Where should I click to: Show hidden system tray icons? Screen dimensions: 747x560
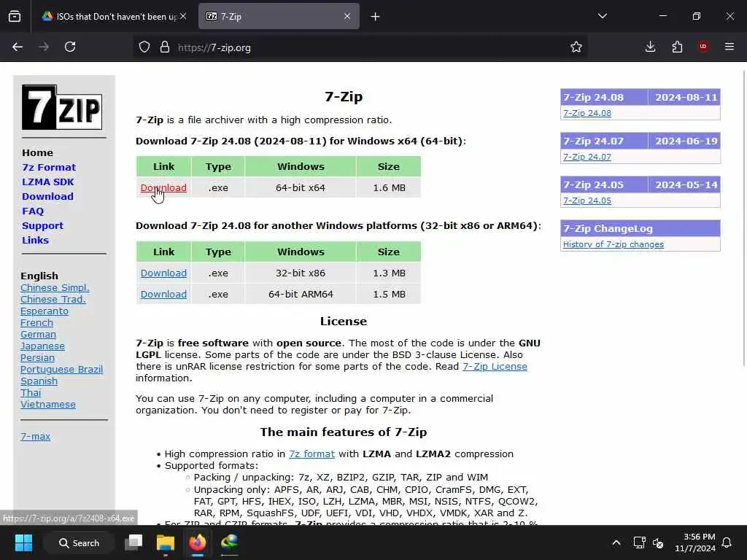coord(616,542)
